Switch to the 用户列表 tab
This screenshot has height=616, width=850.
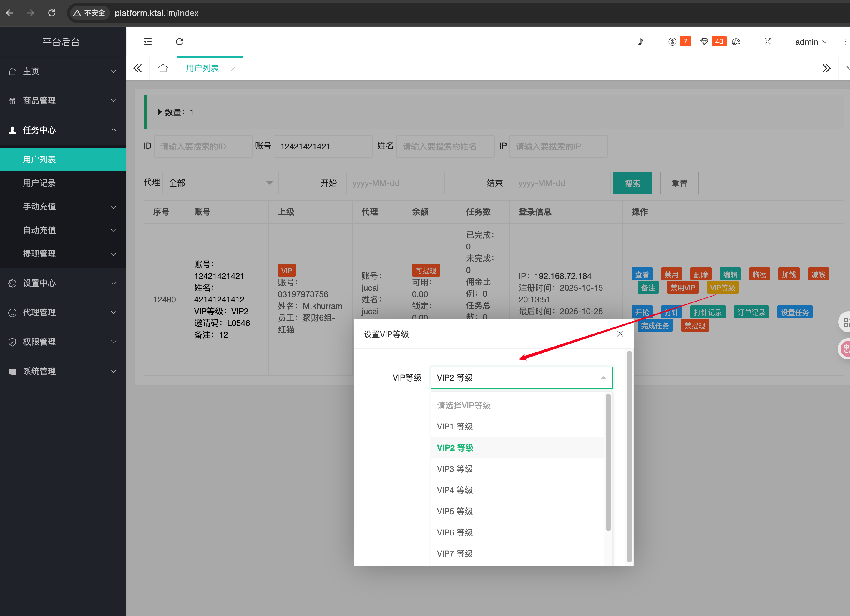(202, 68)
